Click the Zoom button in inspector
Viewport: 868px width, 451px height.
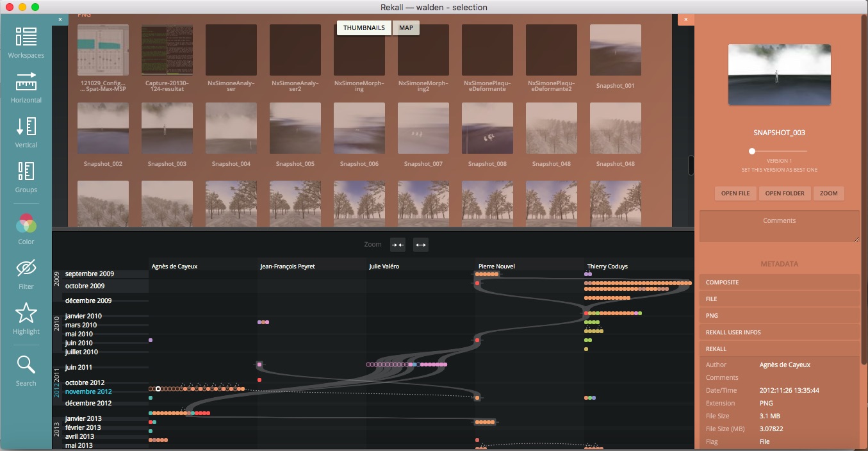[x=828, y=193]
